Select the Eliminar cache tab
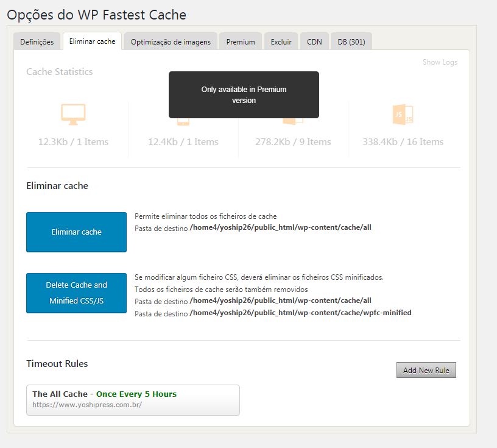Screen dimensions: 497x448 click(92, 41)
